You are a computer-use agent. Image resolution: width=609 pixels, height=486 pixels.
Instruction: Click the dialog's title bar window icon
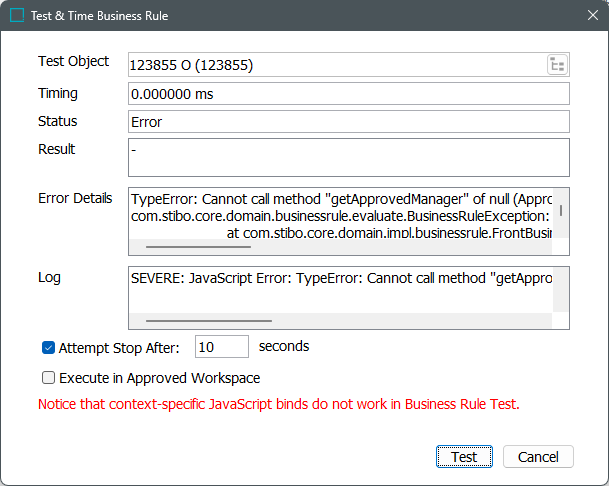(x=17, y=16)
